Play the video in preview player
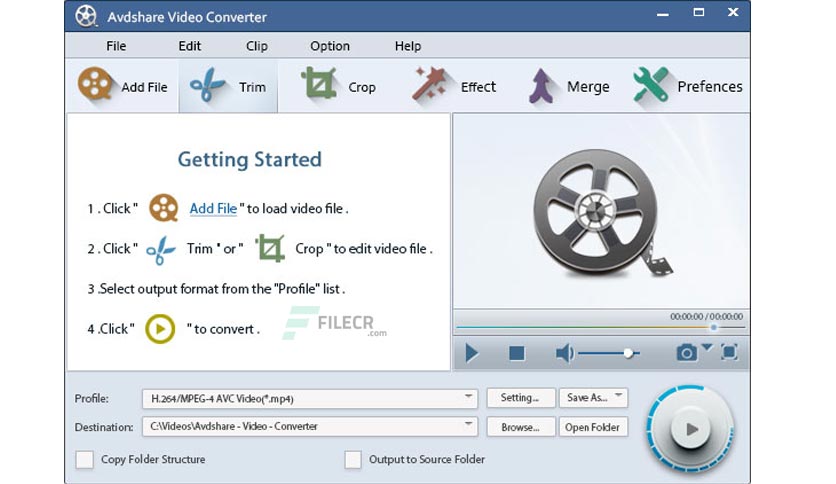Viewport: 836px width, 484px height. pyautogui.click(x=471, y=353)
